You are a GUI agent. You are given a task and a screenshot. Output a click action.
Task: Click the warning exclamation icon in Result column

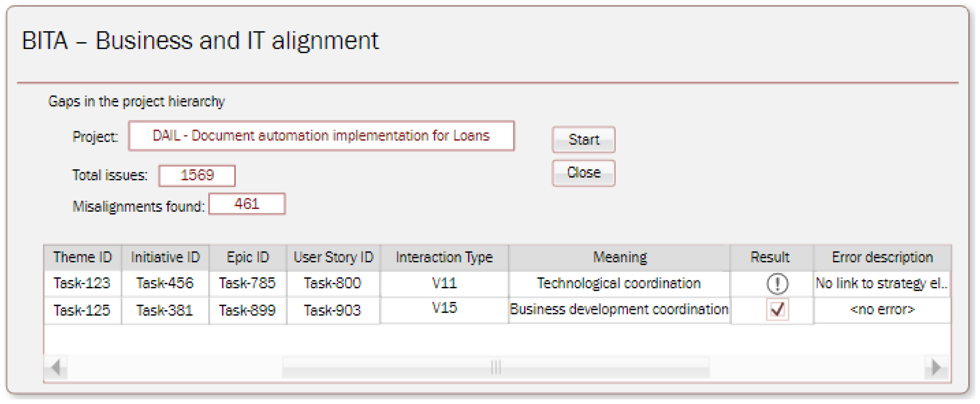[777, 284]
